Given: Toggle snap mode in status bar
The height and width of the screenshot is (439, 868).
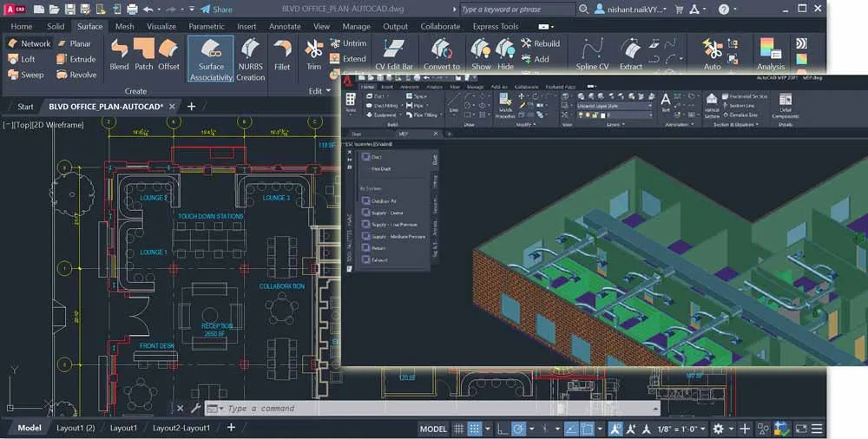Looking at the screenshot, I should tap(475, 429).
